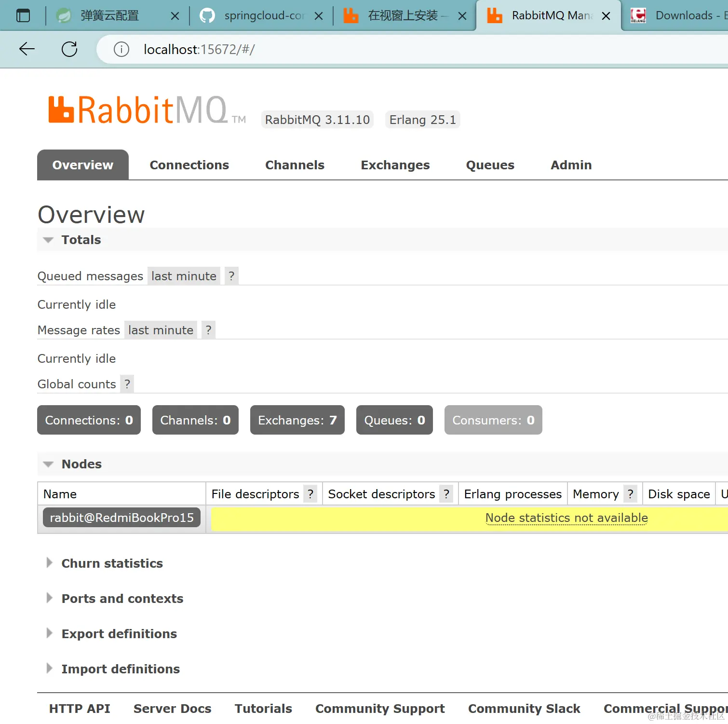
Task: Open the HTTP API link
Action: click(x=80, y=709)
